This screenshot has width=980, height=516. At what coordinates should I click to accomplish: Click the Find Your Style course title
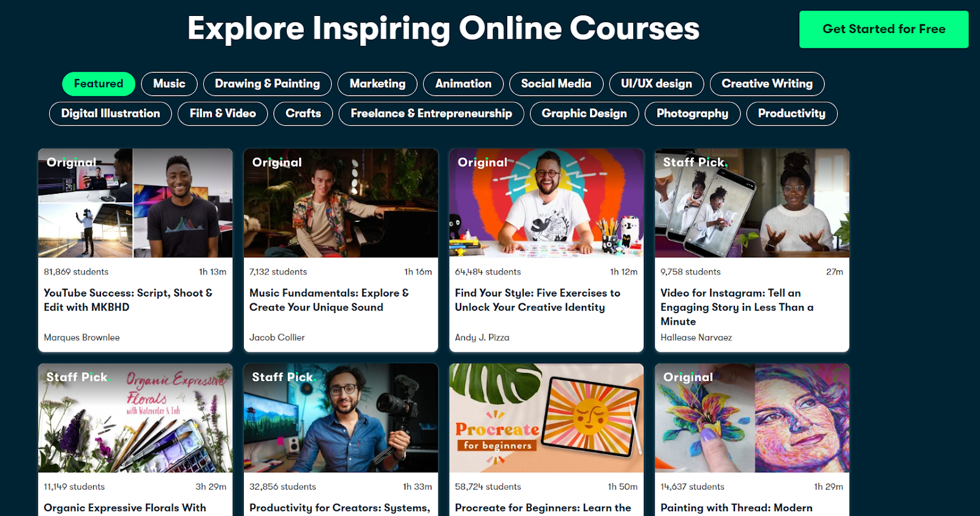click(538, 300)
